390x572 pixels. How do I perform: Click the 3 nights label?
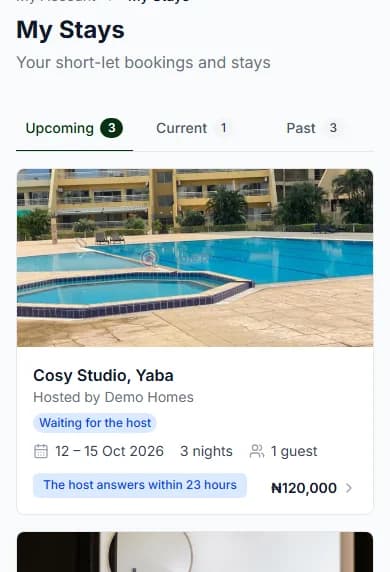pos(206,451)
